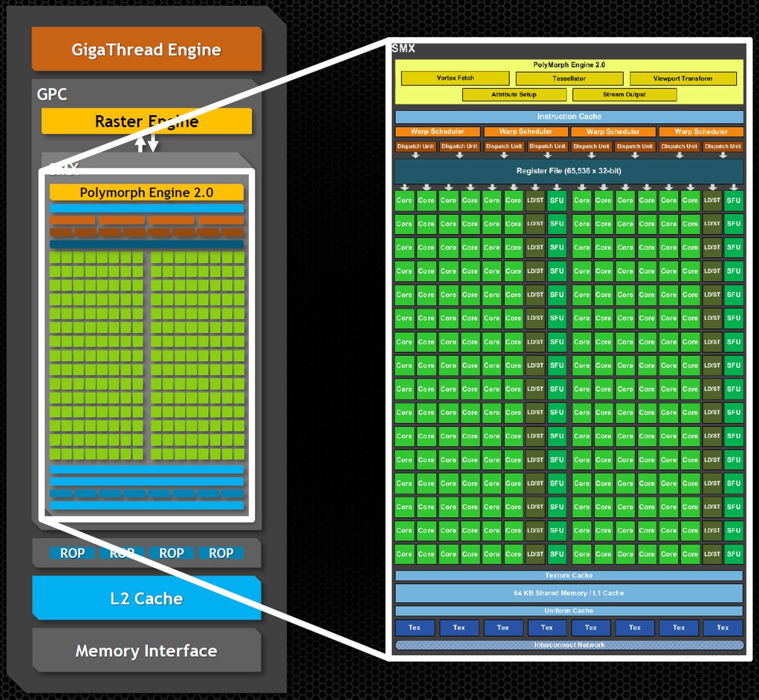
Task: Toggle the first Warp Scheduler
Action: [x=438, y=132]
